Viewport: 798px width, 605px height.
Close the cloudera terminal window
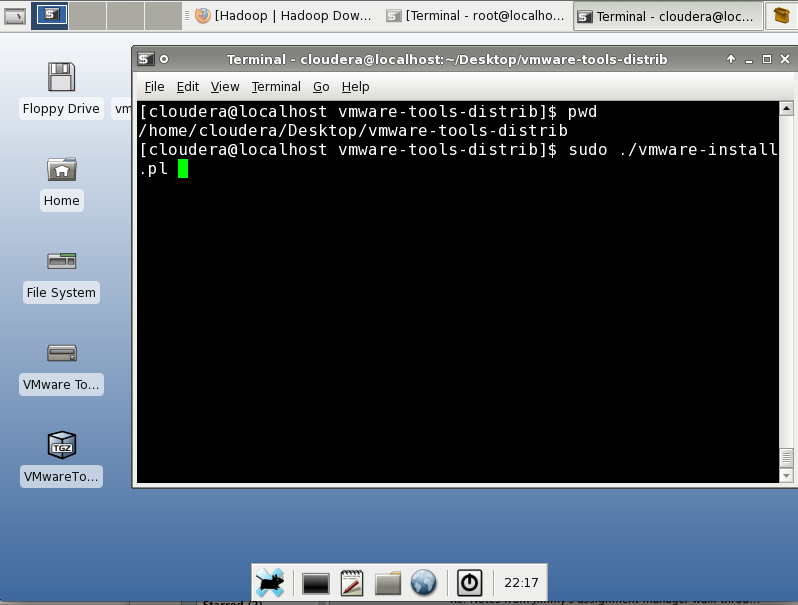click(785, 59)
